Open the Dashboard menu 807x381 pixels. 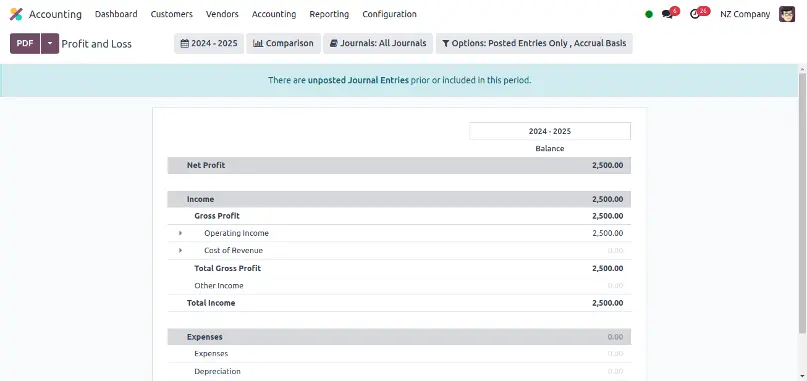(x=116, y=14)
